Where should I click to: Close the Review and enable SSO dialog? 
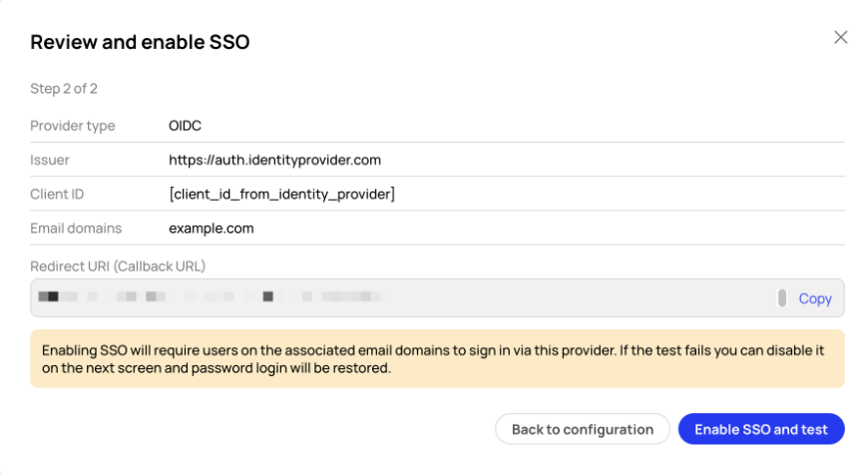840,37
